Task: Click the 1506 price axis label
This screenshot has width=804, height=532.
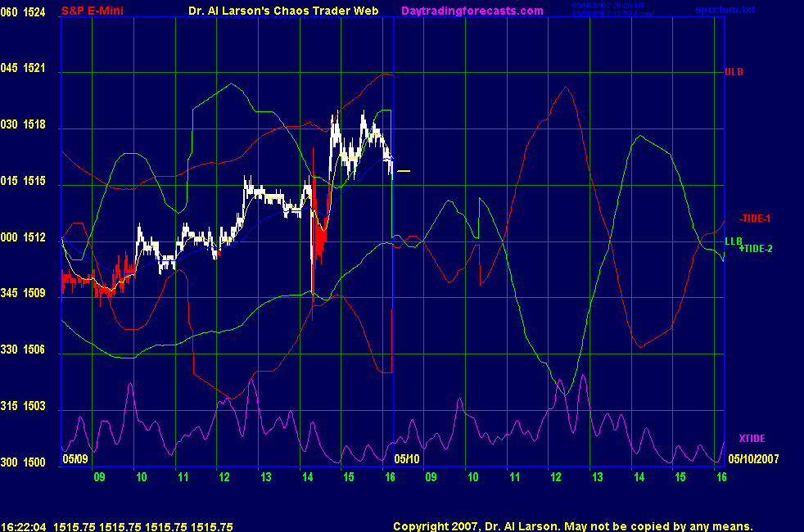Action: [35, 350]
